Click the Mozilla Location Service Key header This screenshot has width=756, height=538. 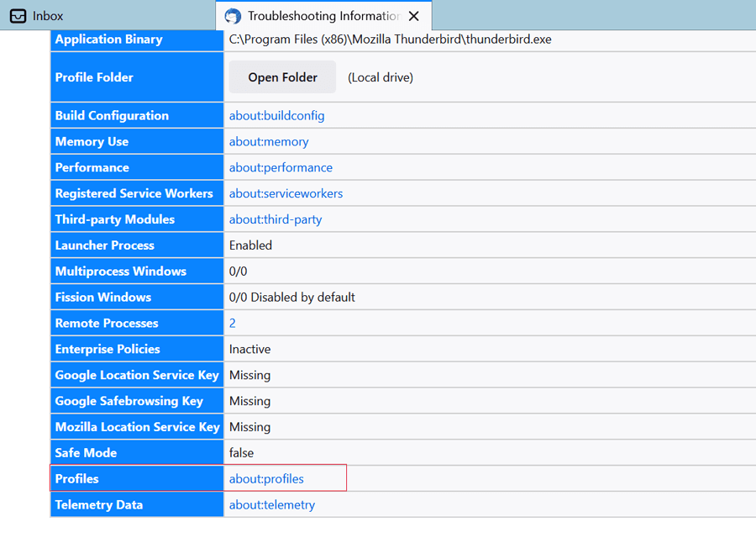(137, 427)
